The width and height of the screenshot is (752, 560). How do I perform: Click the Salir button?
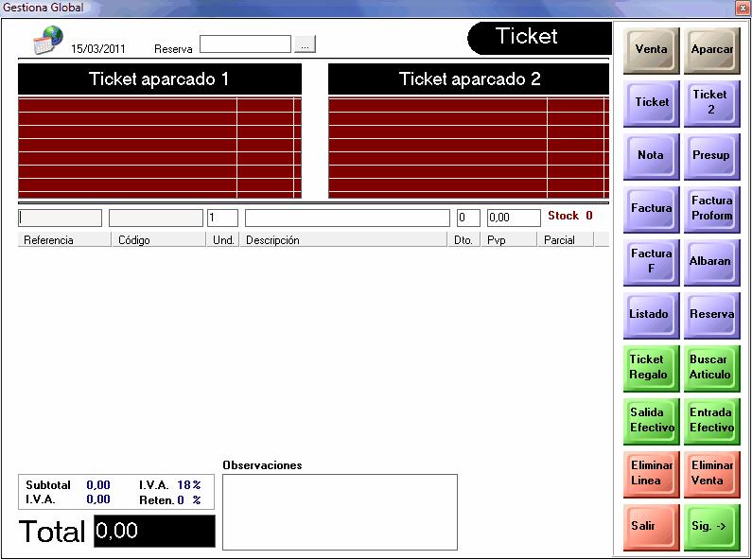coord(652,527)
